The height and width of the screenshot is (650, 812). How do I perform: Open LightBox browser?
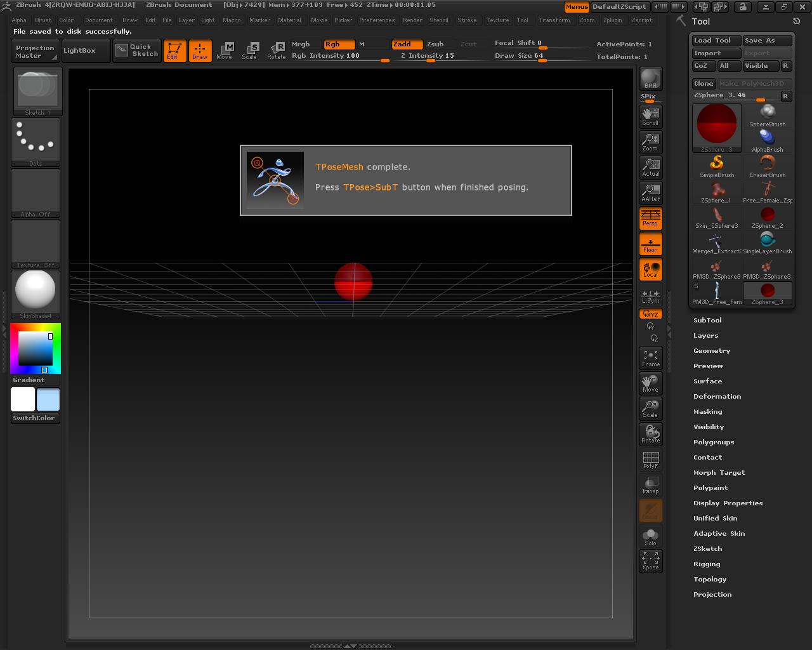point(86,50)
